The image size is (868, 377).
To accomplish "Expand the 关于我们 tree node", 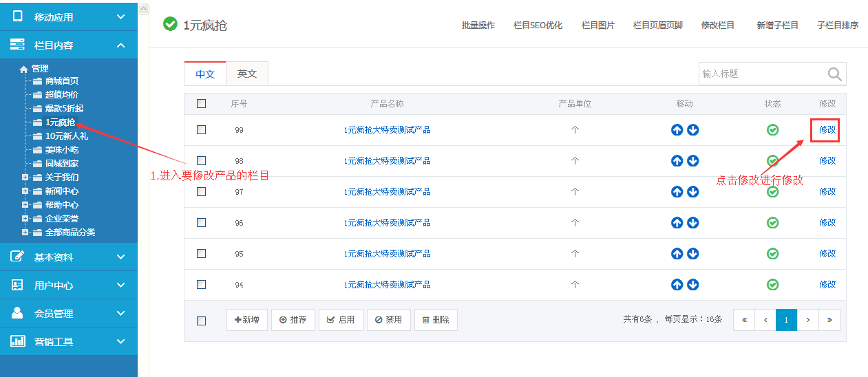I will pos(25,177).
